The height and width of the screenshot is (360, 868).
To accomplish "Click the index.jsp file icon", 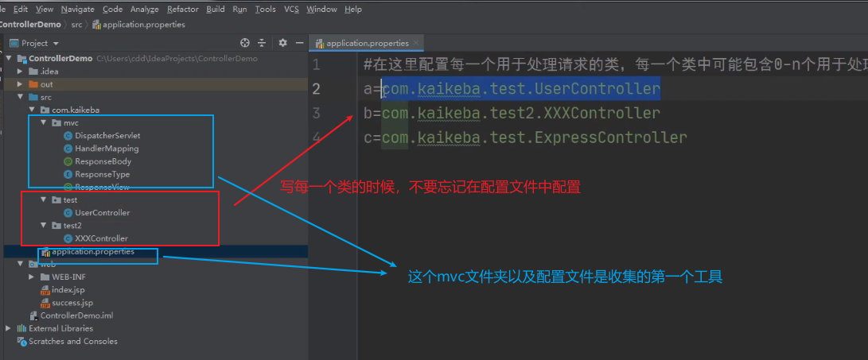I will tap(45, 290).
